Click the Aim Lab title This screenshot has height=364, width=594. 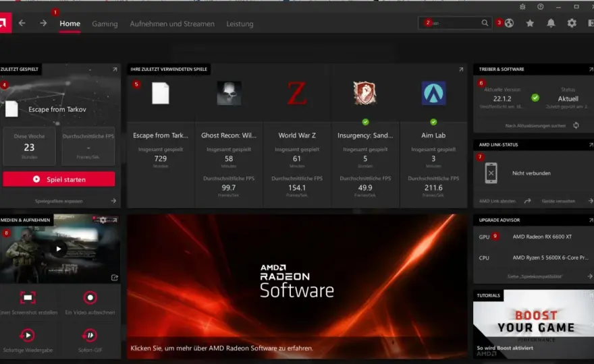(x=433, y=135)
